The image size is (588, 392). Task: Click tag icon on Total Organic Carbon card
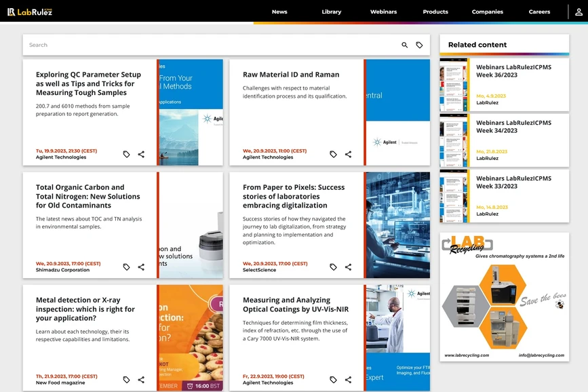pyautogui.click(x=126, y=267)
